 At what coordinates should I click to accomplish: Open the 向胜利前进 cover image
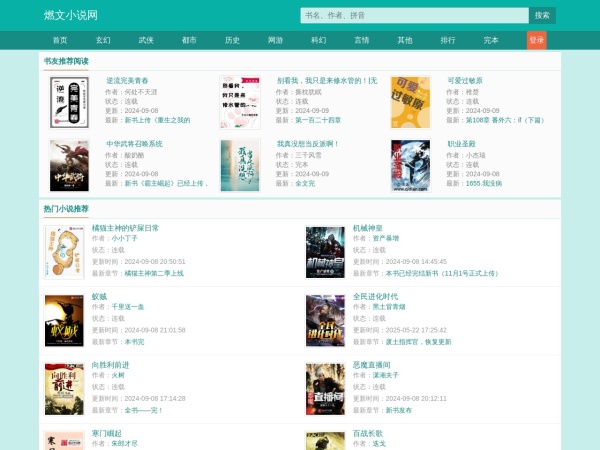pyautogui.click(x=64, y=389)
